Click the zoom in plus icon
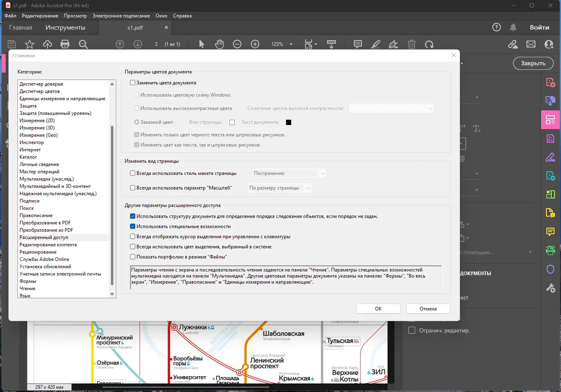Screen dimensions: 561x392 coord(255,44)
